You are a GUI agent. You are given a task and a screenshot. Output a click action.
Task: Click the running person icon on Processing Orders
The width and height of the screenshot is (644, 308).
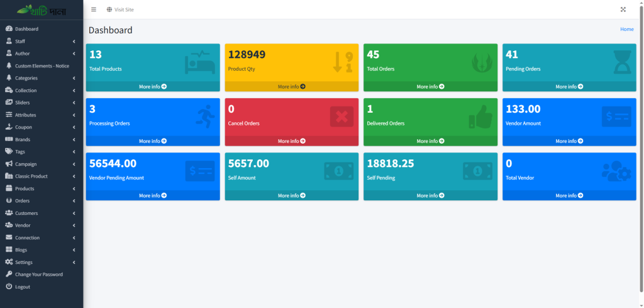click(x=204, y=116)
